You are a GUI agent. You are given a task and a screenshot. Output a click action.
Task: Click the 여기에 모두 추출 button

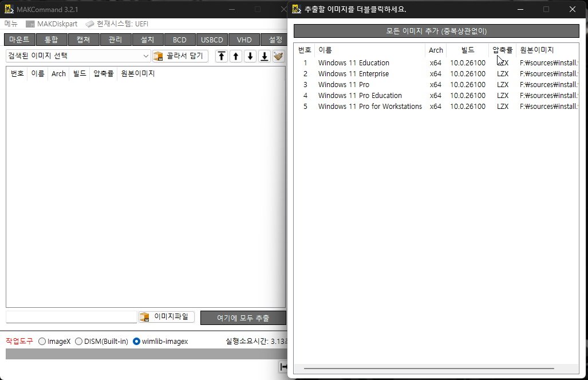(x=243, y=318)
